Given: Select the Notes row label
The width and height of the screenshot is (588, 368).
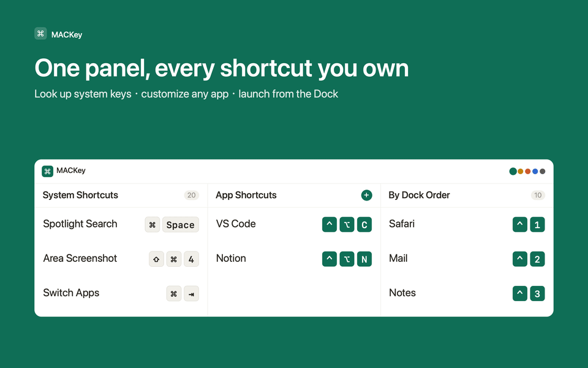Looking at the screenshot, I should tap(402, 293).
